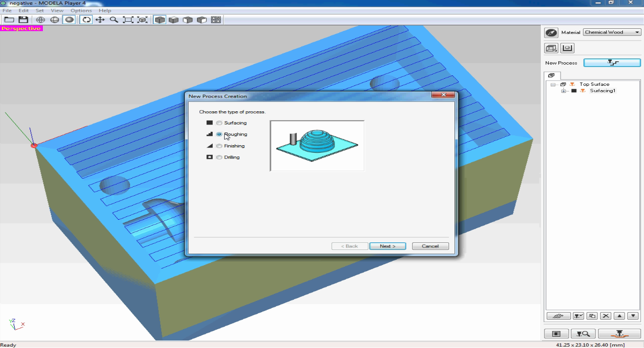Select the Roughing radio button
The width and height of the screenshot is (644, 348).
pyautogui.click(x=219, y=134)
